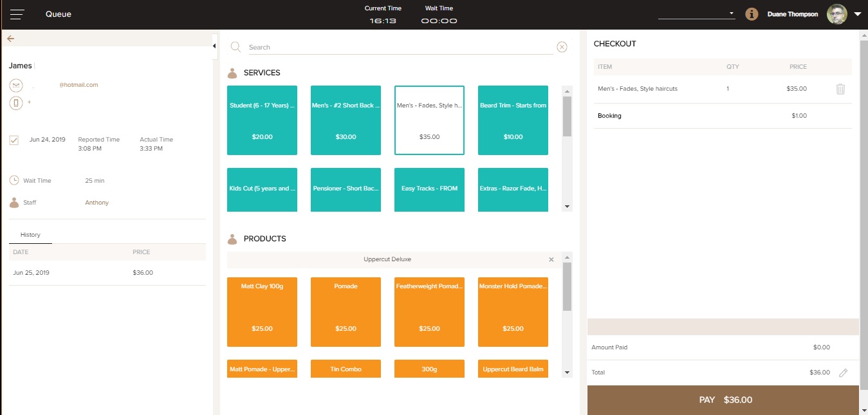The image size is (868, 415).
Task: Clear the search field with X icon
Action: point(562,47)
